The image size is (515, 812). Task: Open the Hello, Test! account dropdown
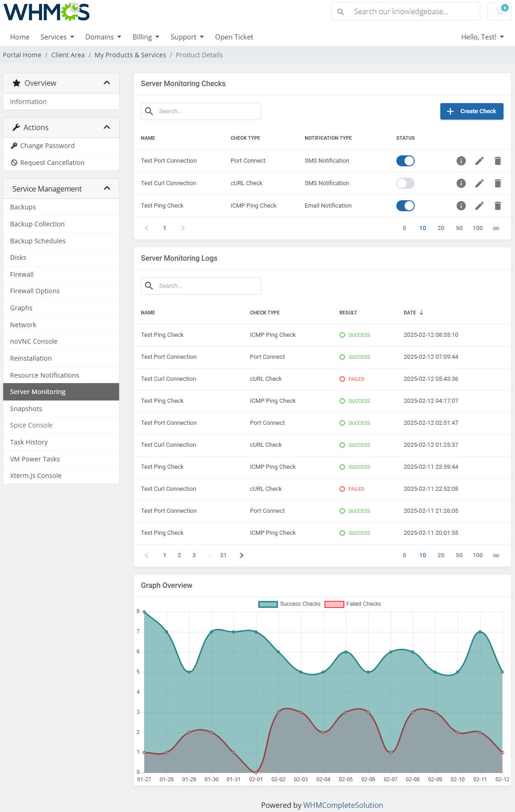tap(482, 37)
